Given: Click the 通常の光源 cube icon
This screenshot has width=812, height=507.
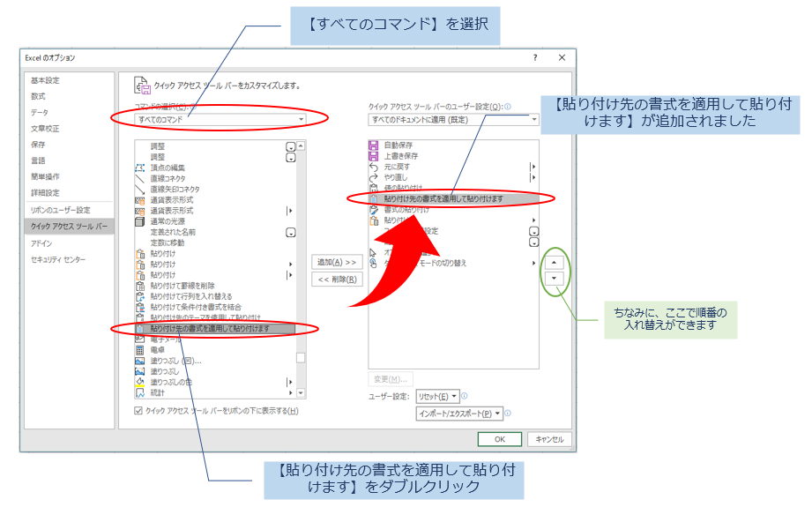Looking at the screenshot, I should point(140,221).
